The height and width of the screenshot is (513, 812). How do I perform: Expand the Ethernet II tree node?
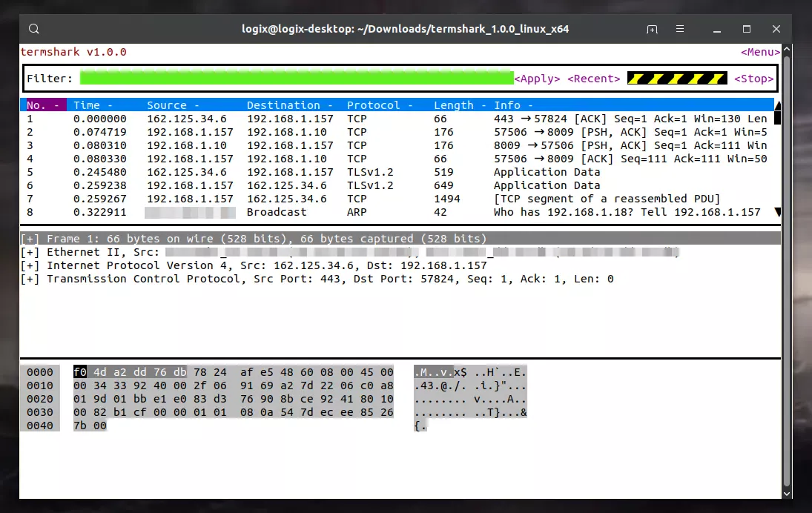(x=30, y=252)
